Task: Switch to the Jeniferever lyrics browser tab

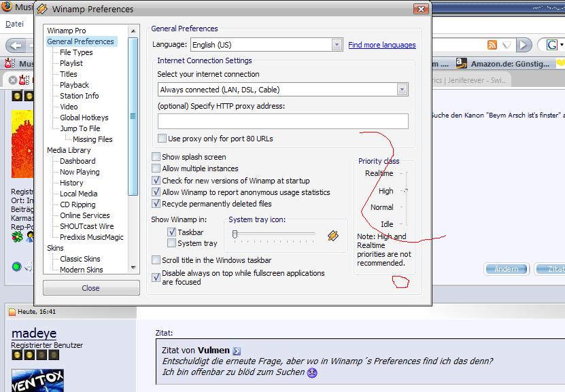Action: pos(470,80)
